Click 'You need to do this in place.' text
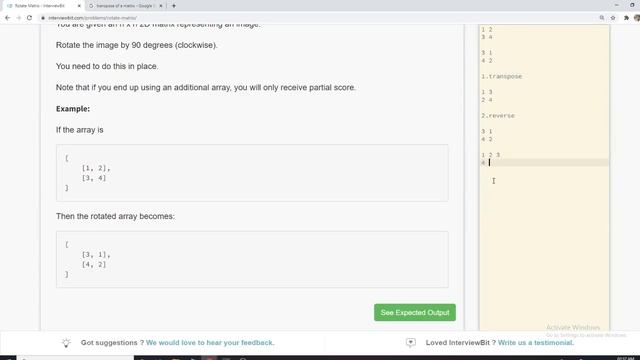This screenshot has width=640, height=360. pyautogui.click(x=107, y=66)
